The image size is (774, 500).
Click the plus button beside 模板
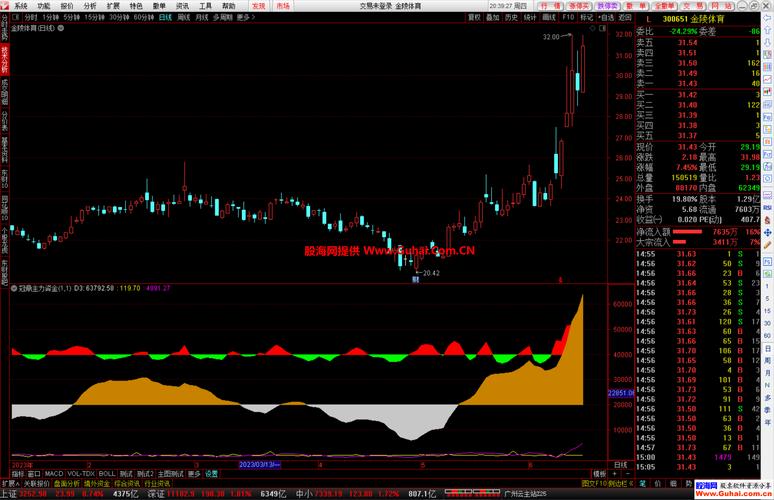coord(615,473)
